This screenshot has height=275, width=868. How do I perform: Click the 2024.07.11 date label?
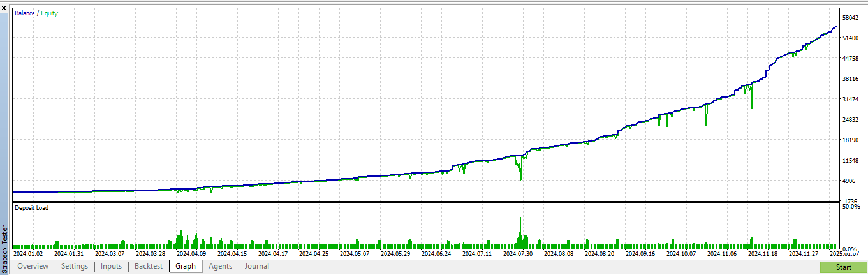(478, 253)
